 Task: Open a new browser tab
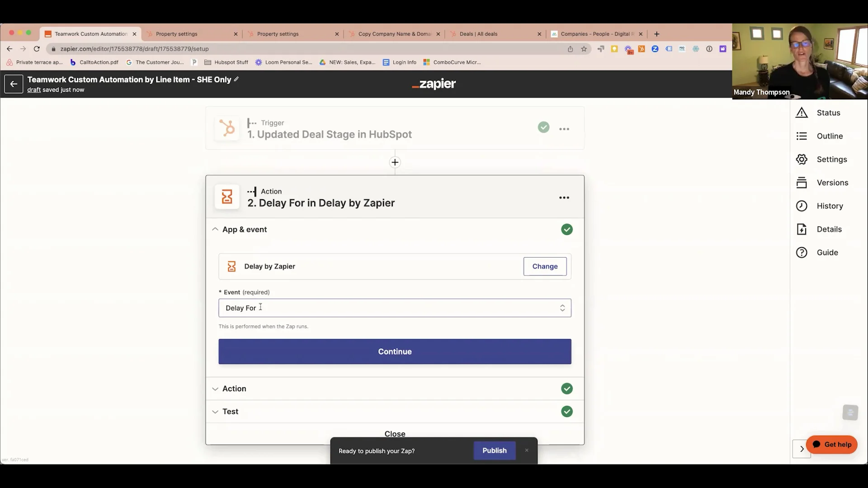pyautogui.click(x=656, y=34)
